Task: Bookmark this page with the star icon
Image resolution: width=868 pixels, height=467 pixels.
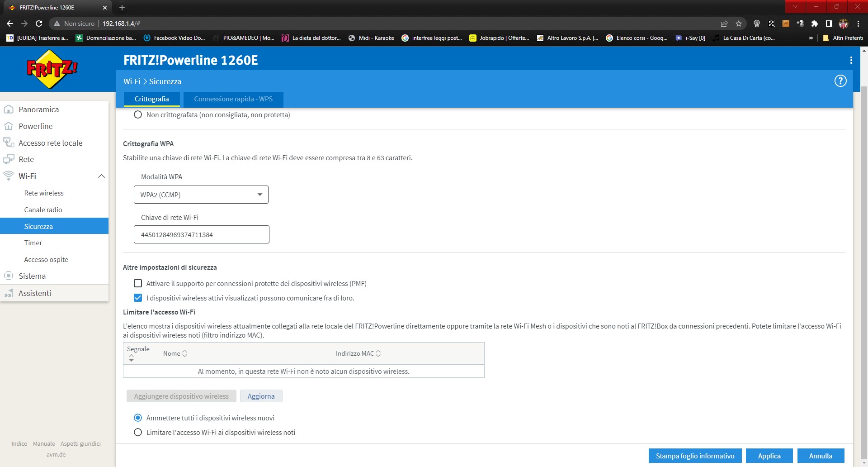Action: click(x=739, y=24)
